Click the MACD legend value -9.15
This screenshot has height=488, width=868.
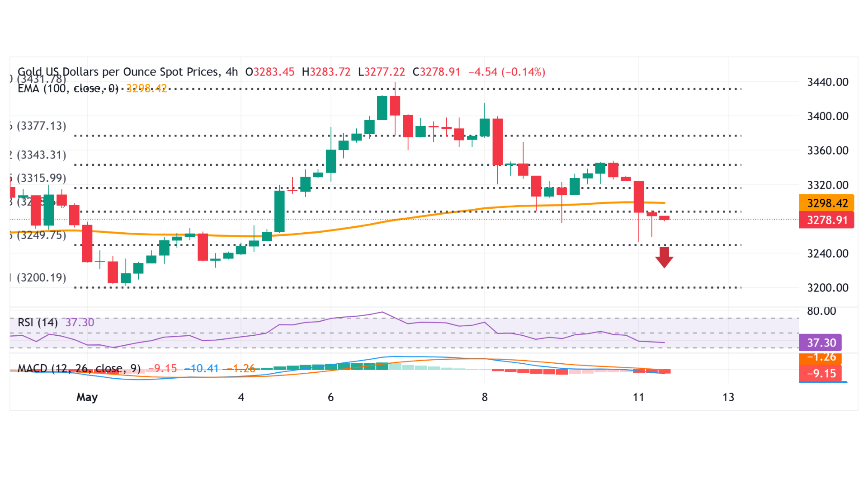pos(163,369)
